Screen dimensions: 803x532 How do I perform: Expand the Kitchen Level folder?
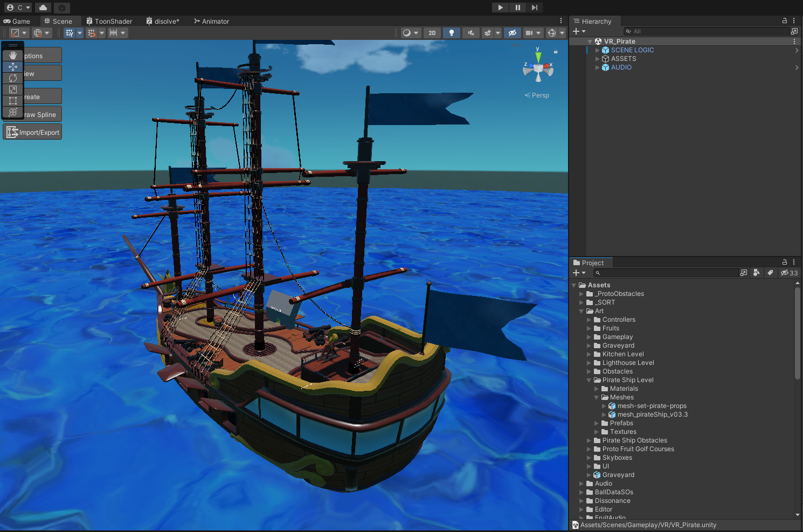click(589, 354)
